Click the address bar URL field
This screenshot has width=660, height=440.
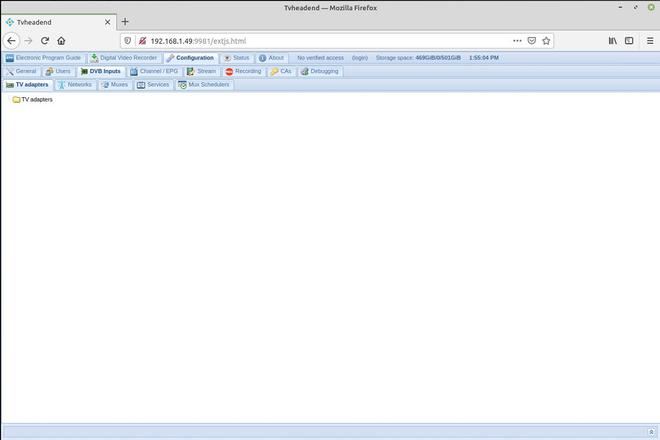tap(328, 41)
